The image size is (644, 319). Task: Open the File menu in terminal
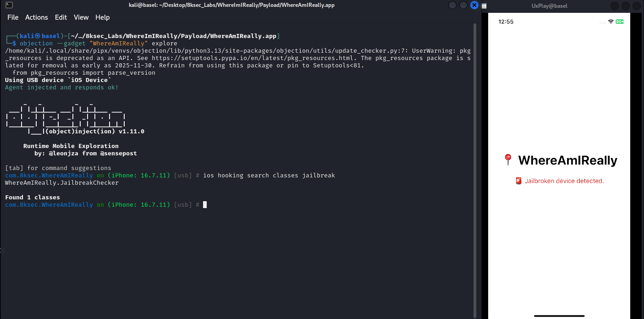click(13, 17)
